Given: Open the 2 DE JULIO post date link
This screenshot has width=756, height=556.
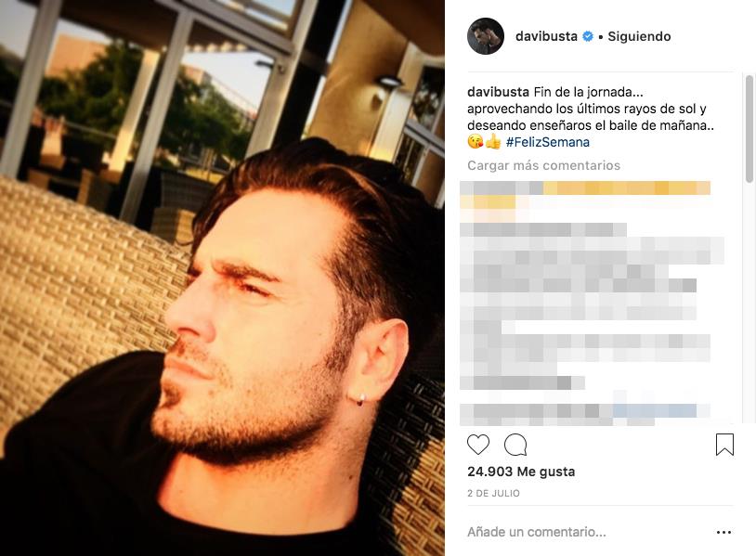Looking at the screenshot, I should (493, 493).
